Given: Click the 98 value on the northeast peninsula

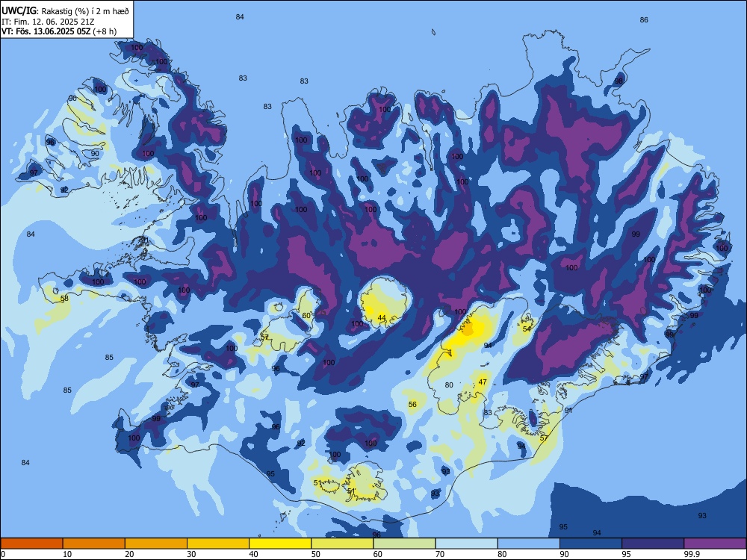Looking at the screenshot, I should (619, 81).
